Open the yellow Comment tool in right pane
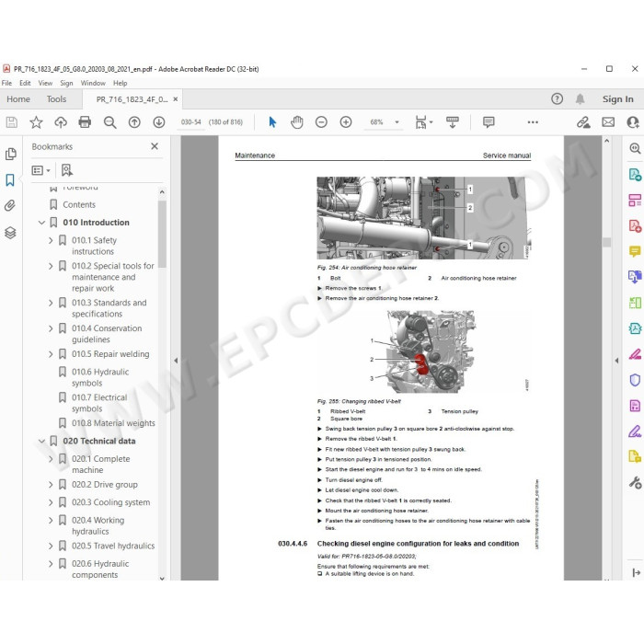644x644 pixels. point(635,251)
